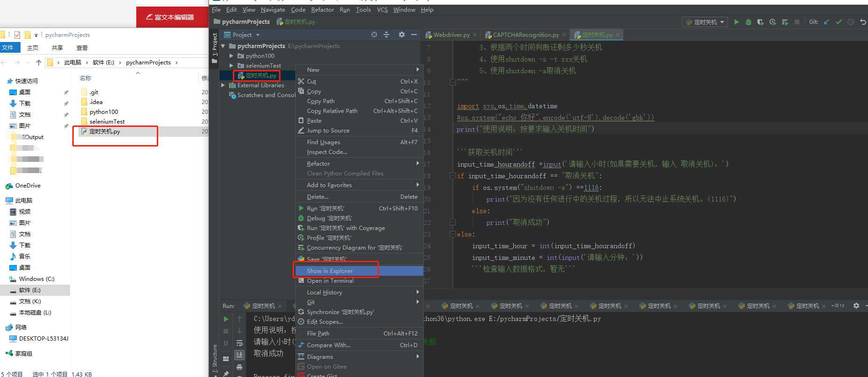Image resolution: width=868 pixels, height=377 pixels.
Task: Toggle the 1: Project tool window stripe
Action: tap(215, 48)
